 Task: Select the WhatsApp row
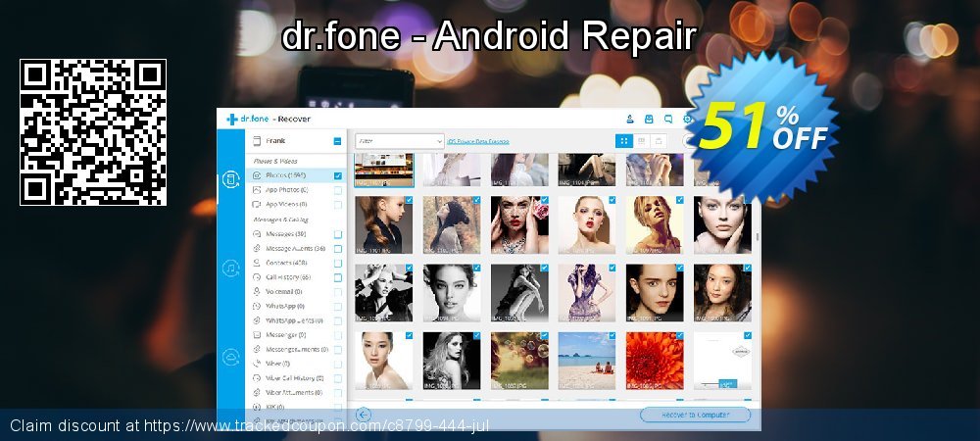click(296, 306)
